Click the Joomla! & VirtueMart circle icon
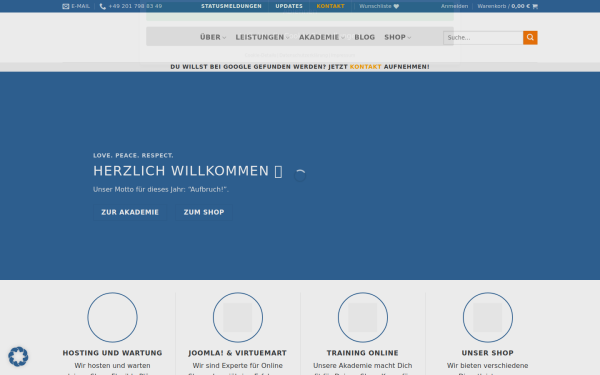Viewport: 600px width, 375px height. click(x=238, y=317)
